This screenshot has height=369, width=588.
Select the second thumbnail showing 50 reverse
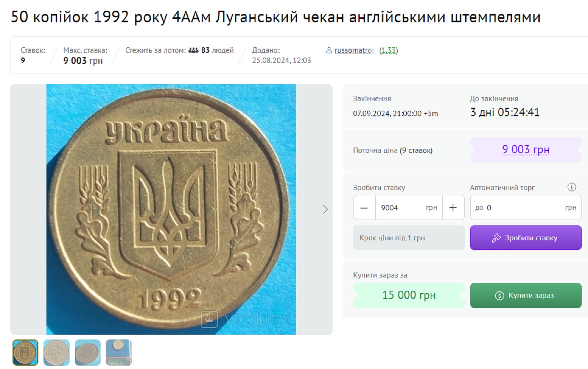click(56, 352)
